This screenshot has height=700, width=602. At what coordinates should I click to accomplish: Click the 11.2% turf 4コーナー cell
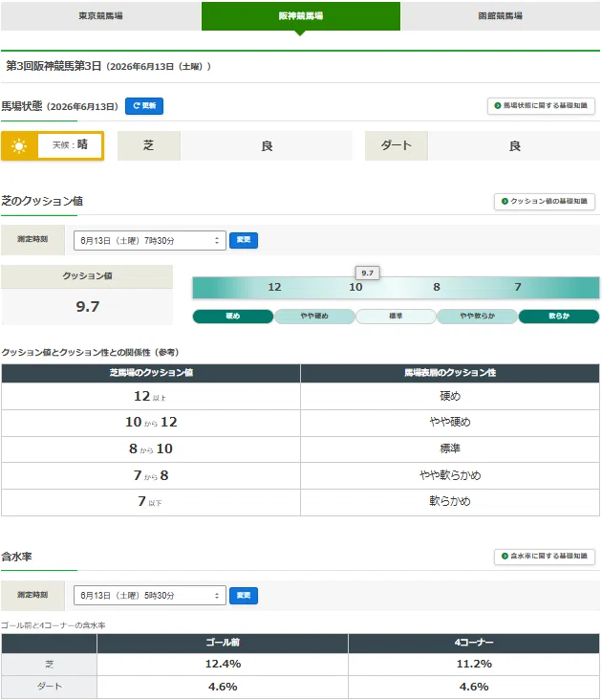[474, 664]
